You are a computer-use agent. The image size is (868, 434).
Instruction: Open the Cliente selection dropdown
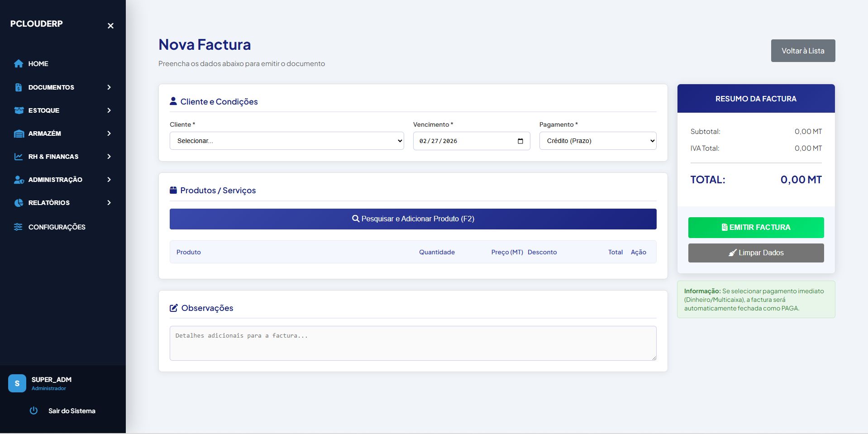(286, 141)
